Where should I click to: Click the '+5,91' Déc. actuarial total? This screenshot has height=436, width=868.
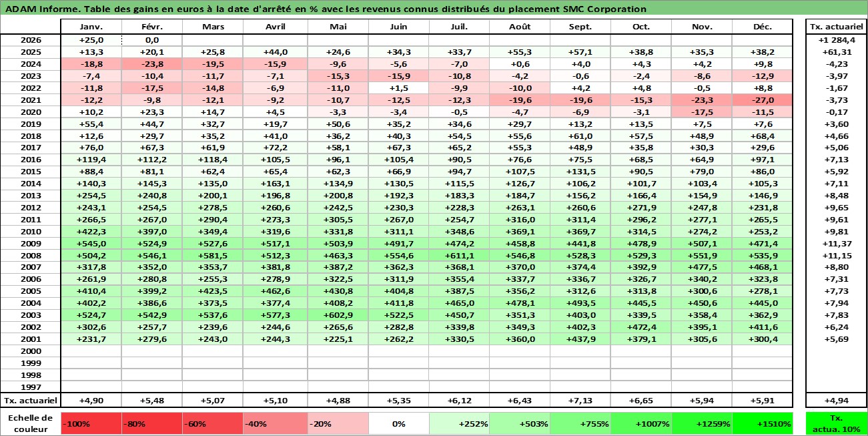tap(763, 401)
